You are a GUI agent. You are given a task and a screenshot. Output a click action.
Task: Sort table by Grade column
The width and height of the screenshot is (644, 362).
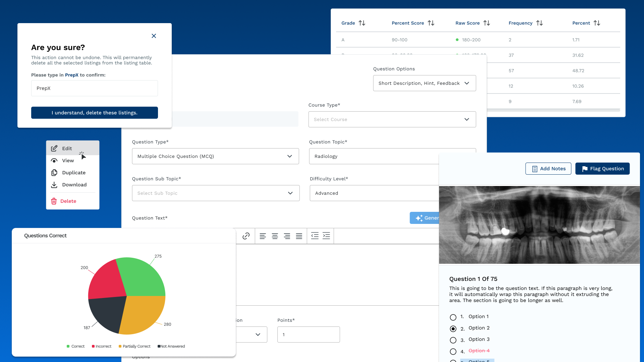click(362, 23)
